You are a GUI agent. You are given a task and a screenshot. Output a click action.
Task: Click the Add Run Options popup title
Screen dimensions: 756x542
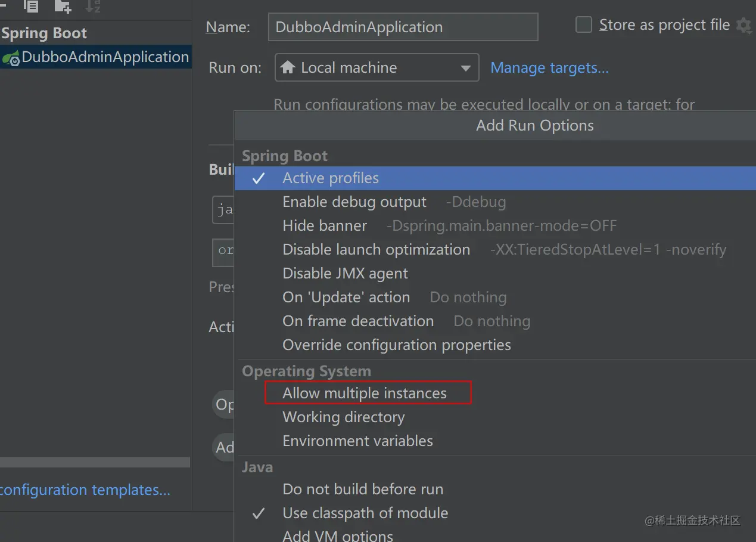(x=535, y=126)
